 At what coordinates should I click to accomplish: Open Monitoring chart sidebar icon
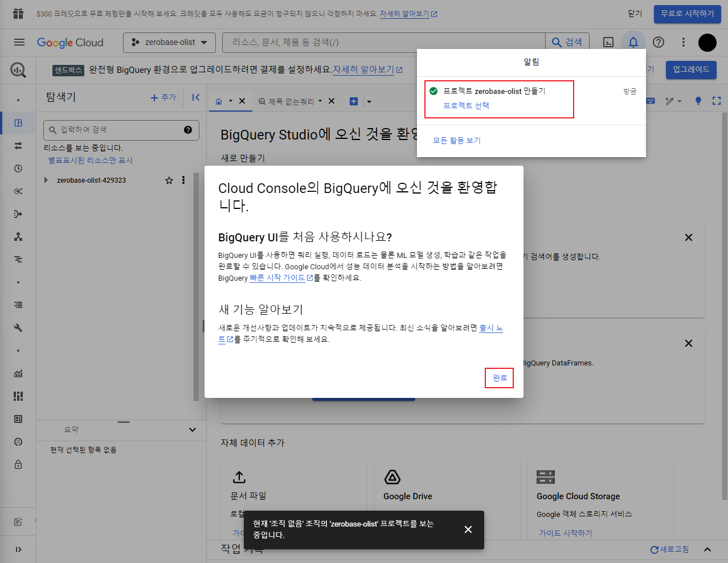[x=18, y=373]
